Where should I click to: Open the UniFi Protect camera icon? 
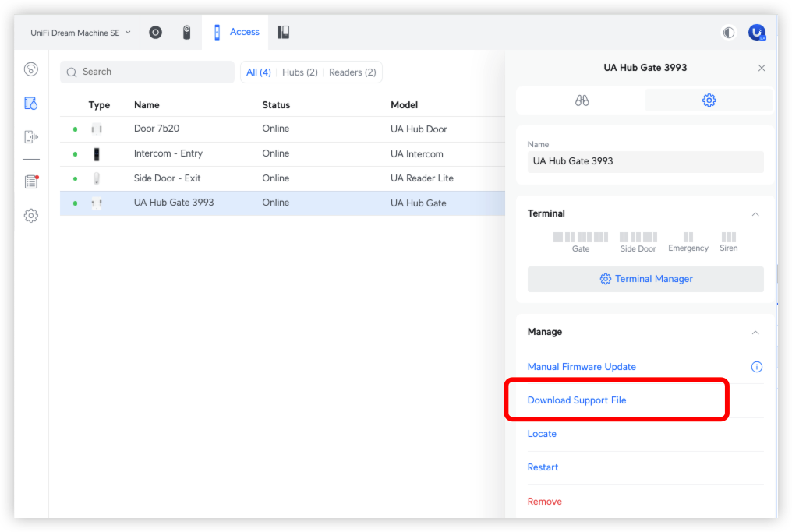pos(187,33)
